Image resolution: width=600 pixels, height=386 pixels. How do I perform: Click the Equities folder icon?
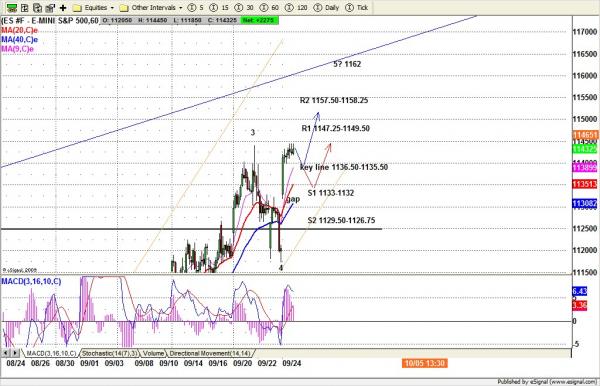(77, 8)
